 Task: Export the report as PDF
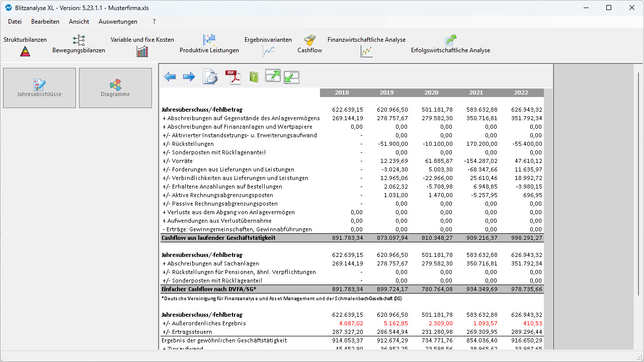coord(233,77)
